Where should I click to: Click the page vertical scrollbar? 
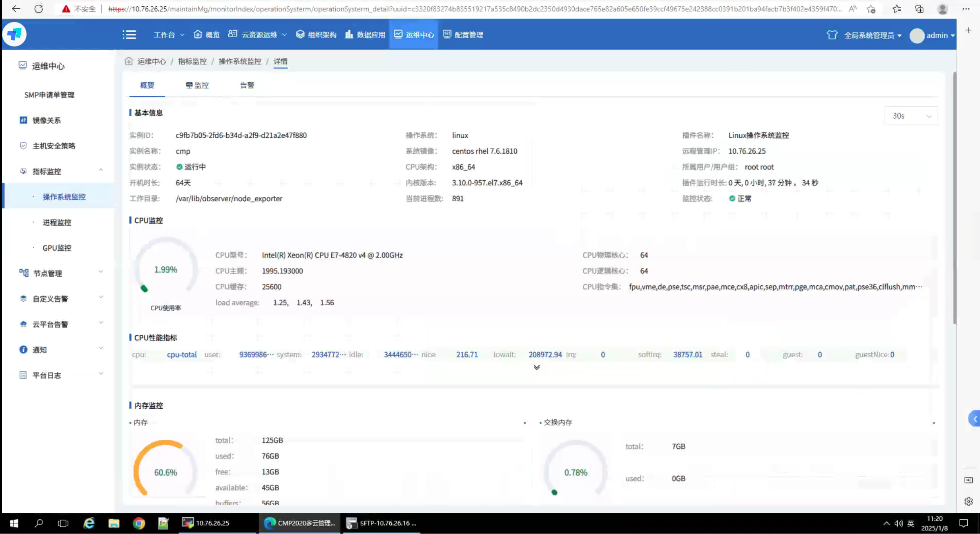click(954, 198)
